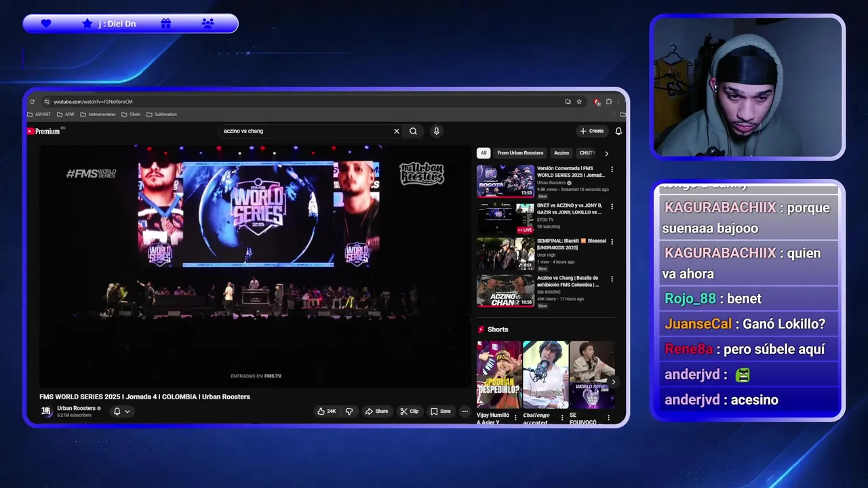The width and height of the screenshot is (868, 488).
Task: Click the heart icon in stream overlay bar
Action: pyautogui.click(x=46, y=24)
